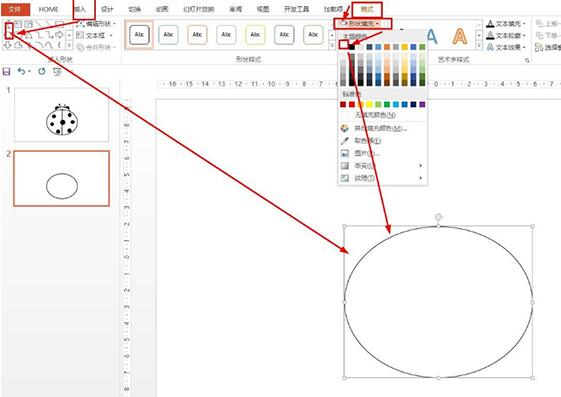Apply the orange-outlined Abc shape style
The width and height of the screenshot is (561, 397).
(x=197, y=35)
